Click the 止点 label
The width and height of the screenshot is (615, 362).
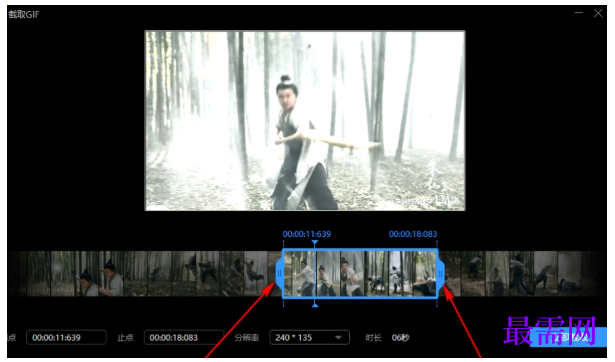click(x=126, y=338)
